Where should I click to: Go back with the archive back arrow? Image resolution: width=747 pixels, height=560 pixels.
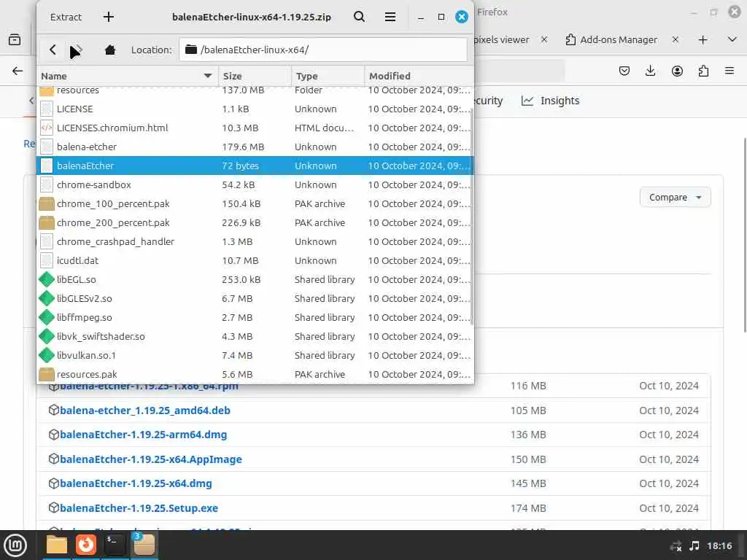pyautogui.click(x=53, y=50)
